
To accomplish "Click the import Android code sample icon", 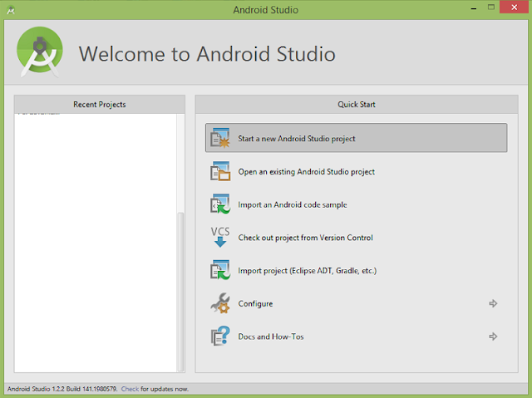I will point(219,204).
